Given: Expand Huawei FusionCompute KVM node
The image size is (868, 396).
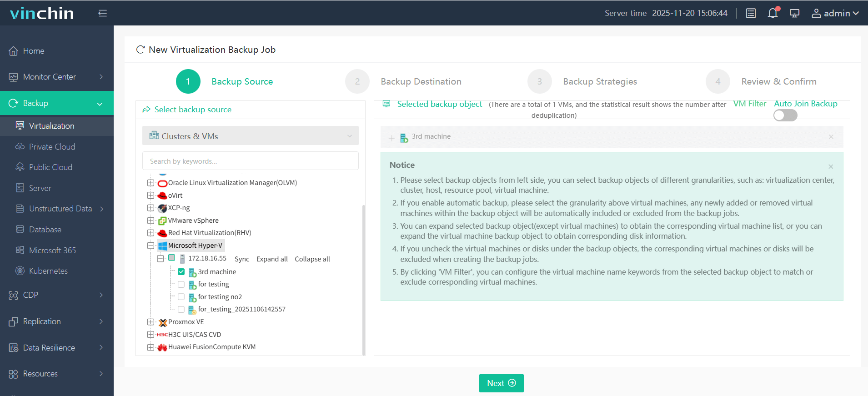Looking at the screenshot, I should coord(151,347).
